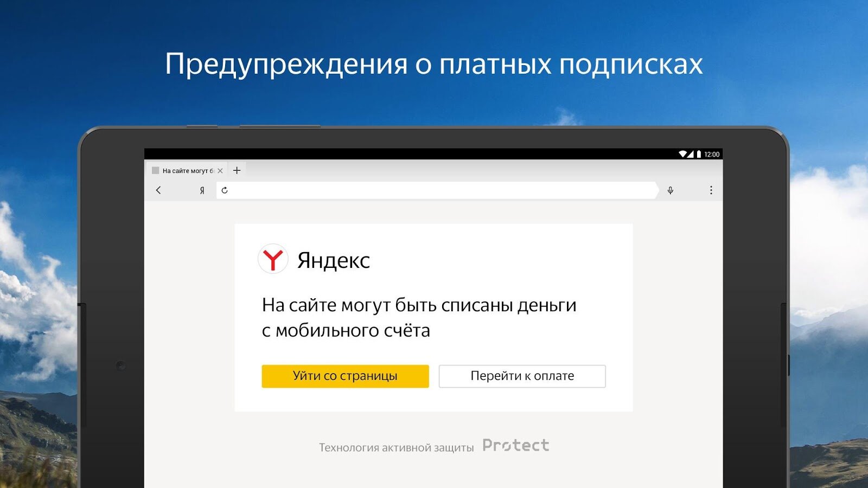The image size is (868, 488).
Task: Activate voice search microphone icon
Action: (671, 190)
